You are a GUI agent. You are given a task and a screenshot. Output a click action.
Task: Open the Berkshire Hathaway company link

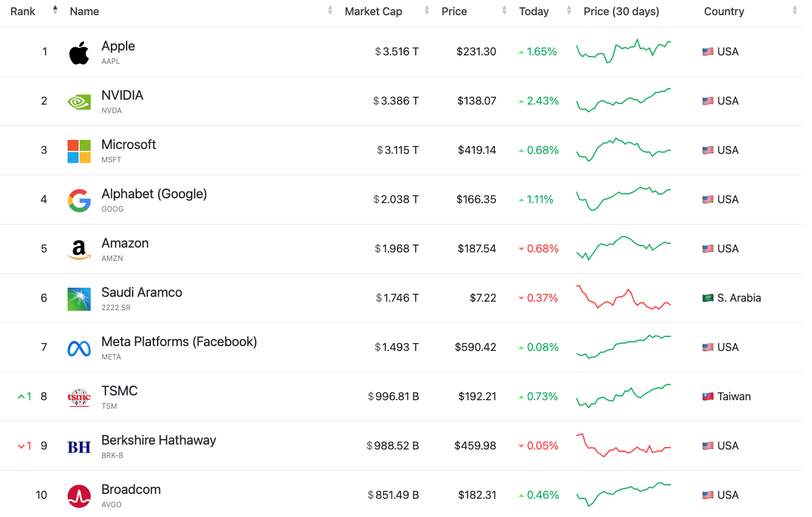[158, 440]
